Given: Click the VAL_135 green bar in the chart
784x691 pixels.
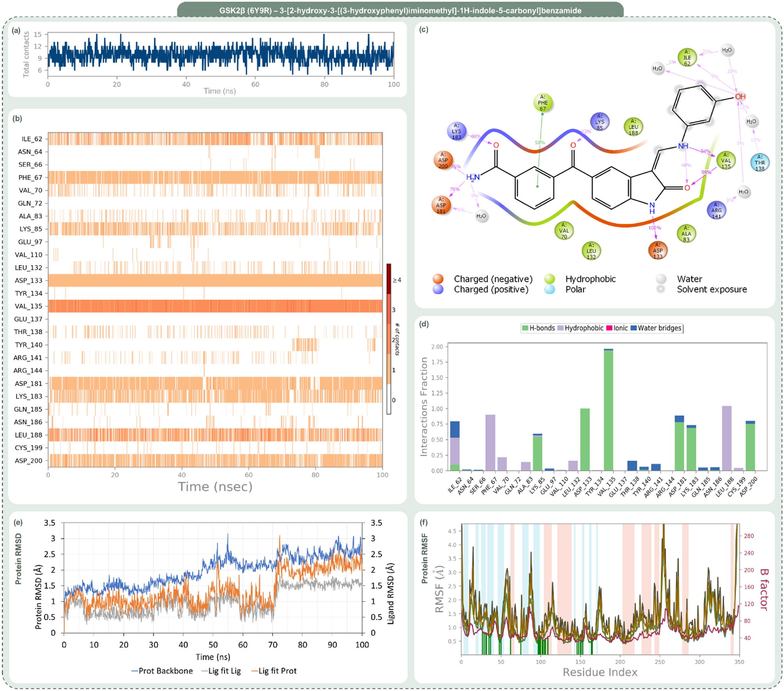Looking at the screenshot, I should pos(608,410).
